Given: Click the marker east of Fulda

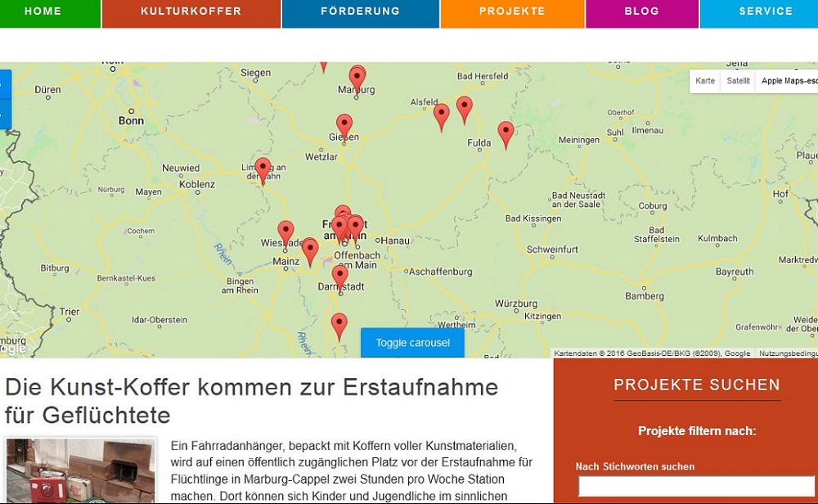Looking at the screenshot, I should click(506, 133).
